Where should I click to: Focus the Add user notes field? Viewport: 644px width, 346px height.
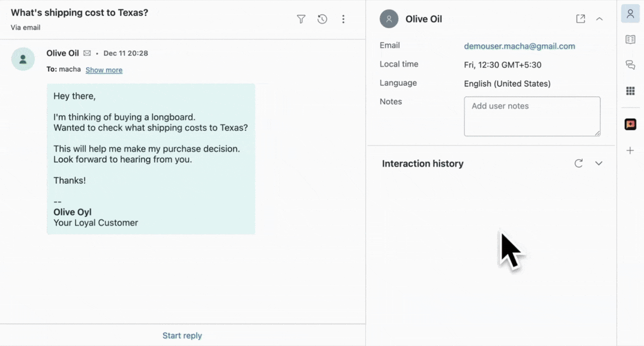[x=532, y=116]
